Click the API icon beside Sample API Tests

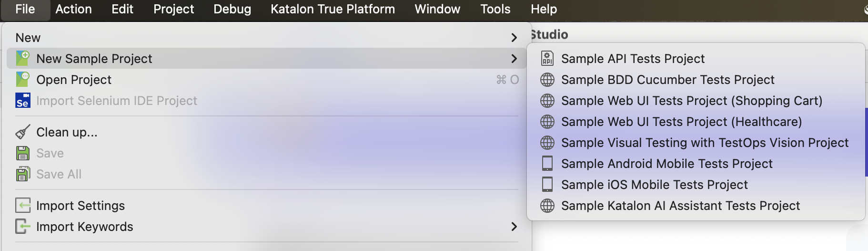[x=547, y=58]
